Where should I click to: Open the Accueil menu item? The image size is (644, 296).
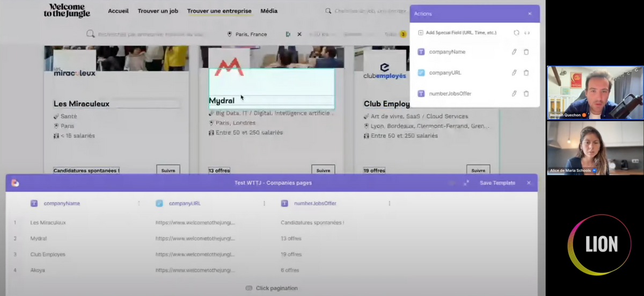point(118,11)
